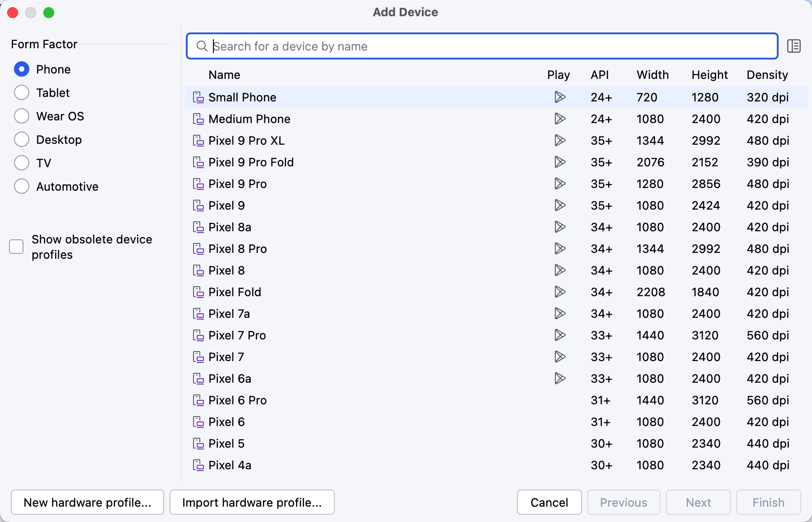Select the Phone form factor
The image size is (812, 522).
coord(22,69)
